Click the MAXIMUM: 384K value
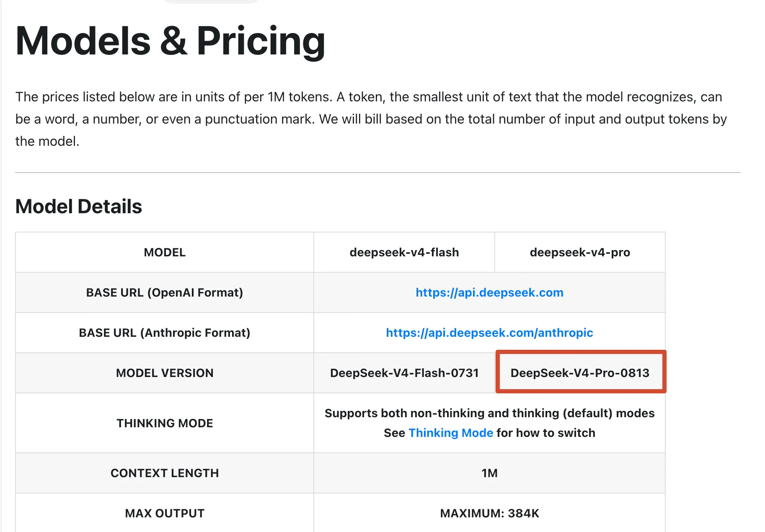This screenshot has width=765, height=532. point(489,513)
